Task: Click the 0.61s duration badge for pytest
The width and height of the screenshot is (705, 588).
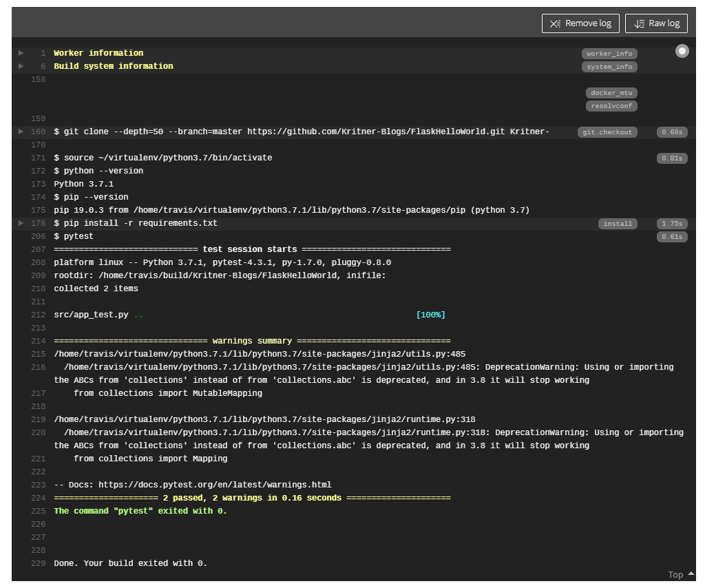Action: (671, 236)
